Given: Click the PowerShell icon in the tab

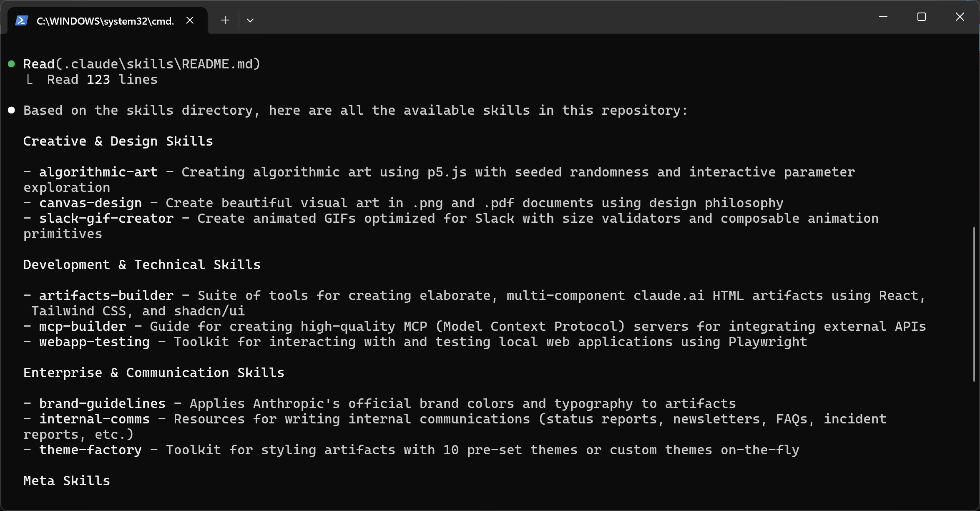Looking at the screenshot, I should [21, 20].
